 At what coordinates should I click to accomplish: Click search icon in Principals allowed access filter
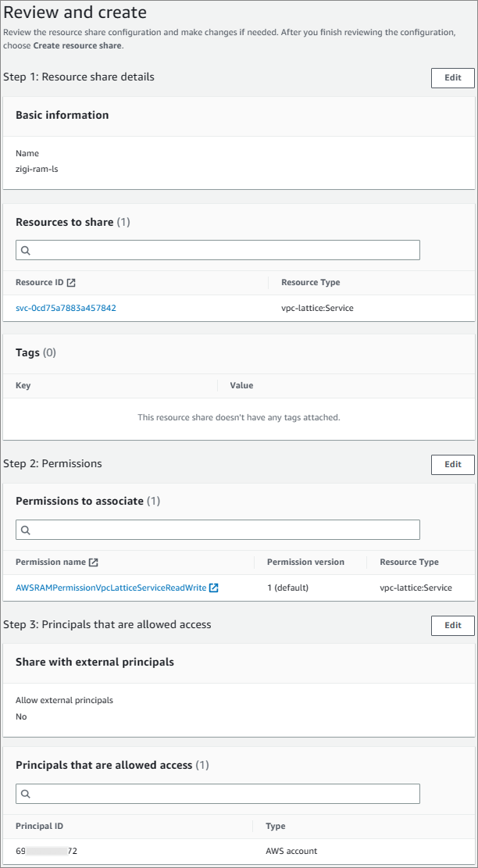26,795
